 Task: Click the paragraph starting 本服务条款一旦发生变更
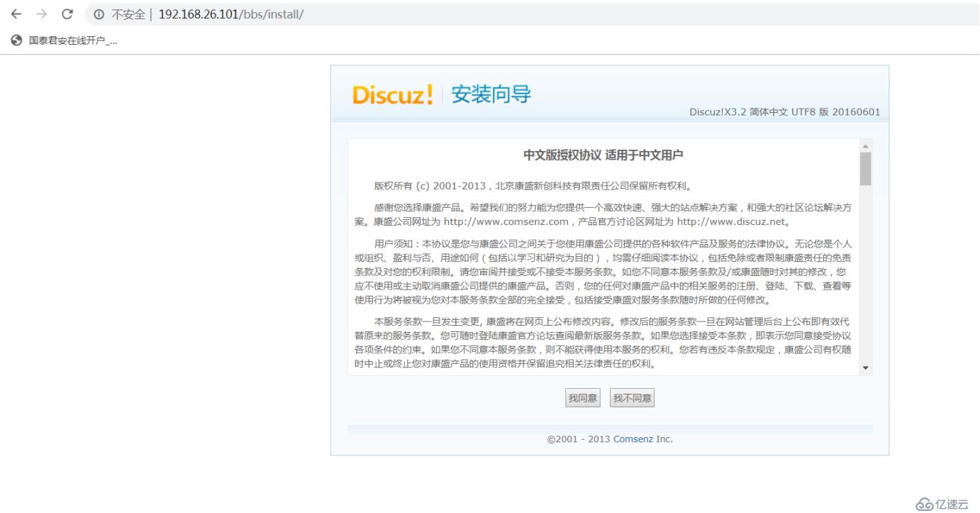coord(603,343)
